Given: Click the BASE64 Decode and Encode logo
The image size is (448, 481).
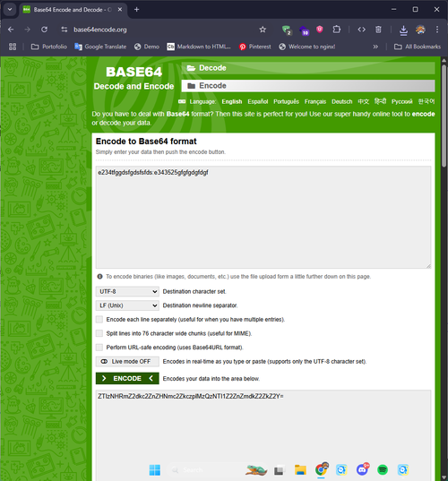Looking at the screenshot, I should pos(134,79).
